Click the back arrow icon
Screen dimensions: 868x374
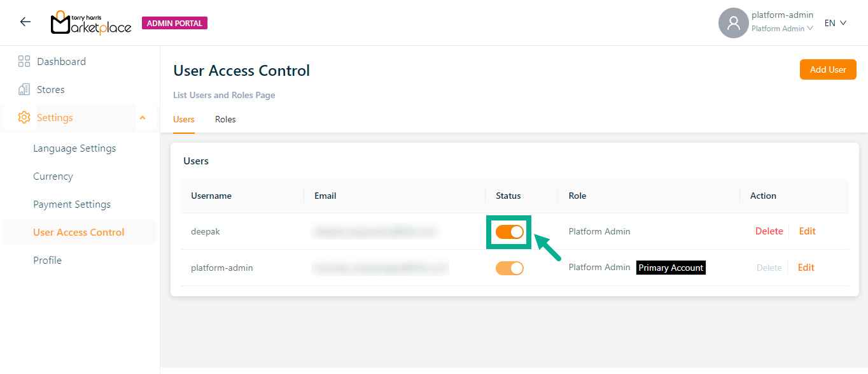click(25, 22)
